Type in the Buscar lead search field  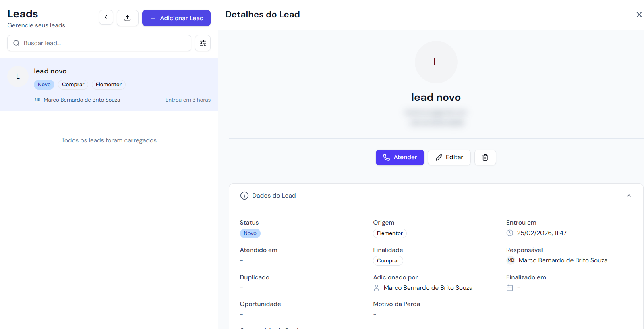click(x=105, y=43)
